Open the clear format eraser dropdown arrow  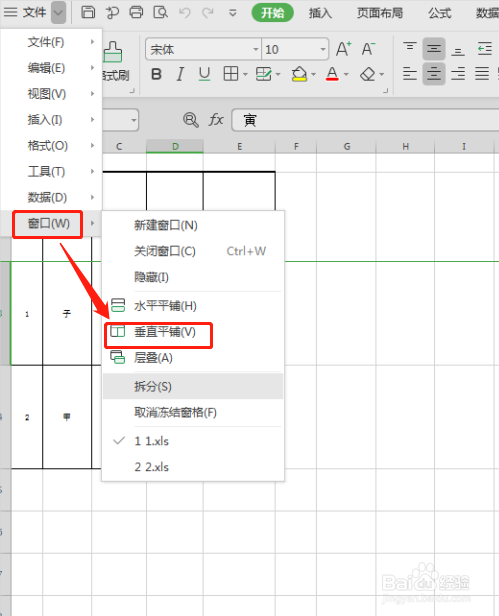[382, 74]
